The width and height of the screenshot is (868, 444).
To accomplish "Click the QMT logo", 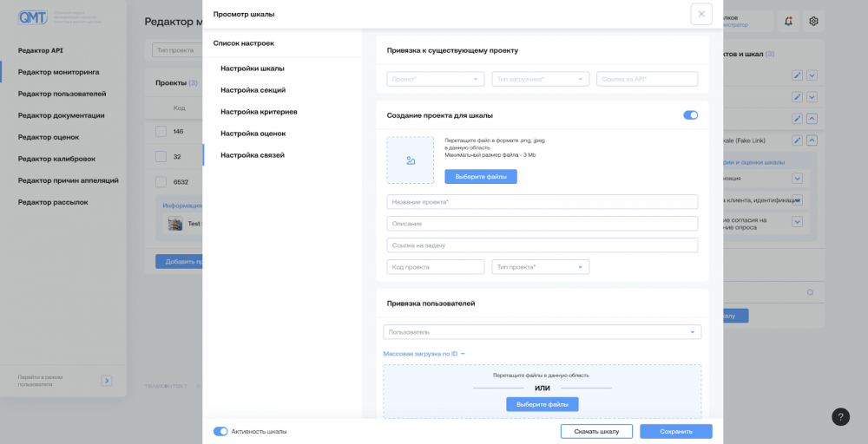I will coord(33,17).
